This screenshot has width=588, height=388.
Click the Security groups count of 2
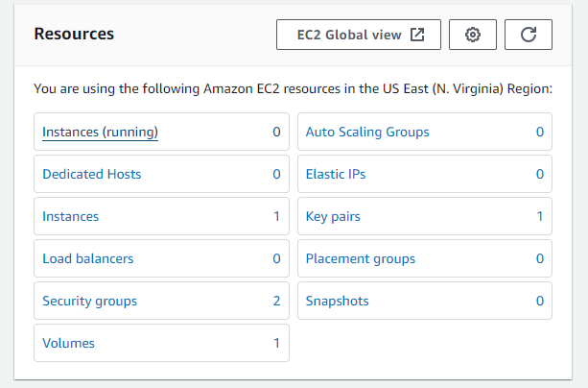[276, 301]
